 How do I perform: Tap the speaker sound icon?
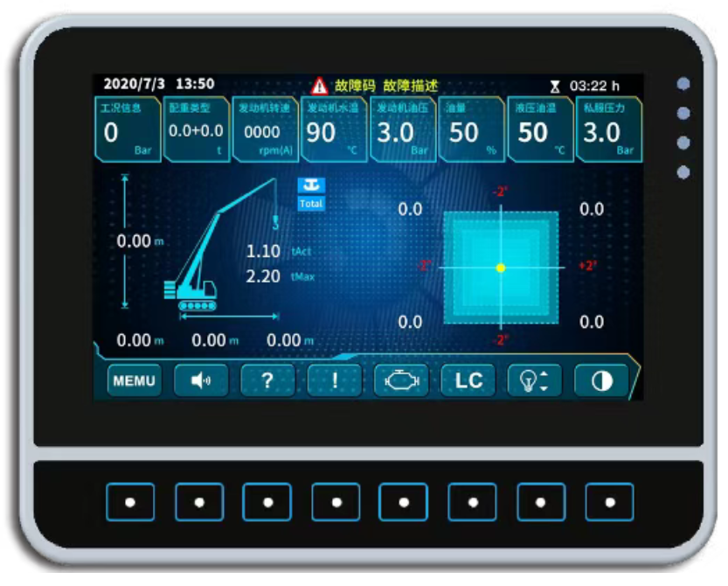click(200, 380)
